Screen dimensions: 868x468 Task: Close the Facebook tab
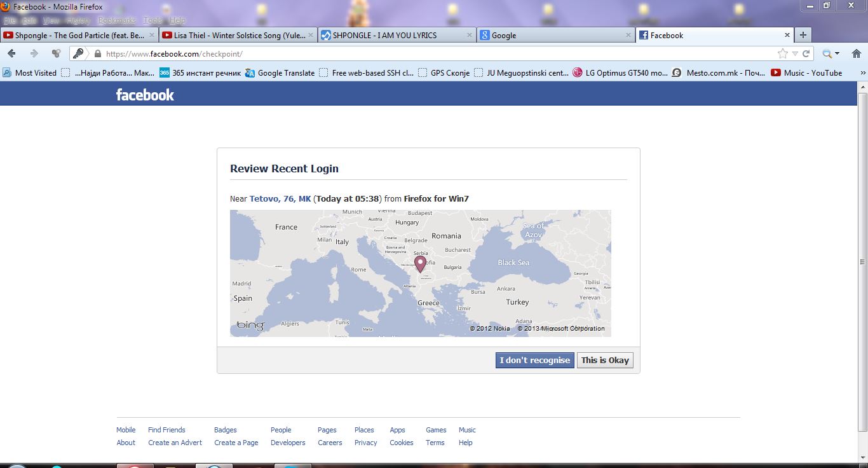click(787, 35)
